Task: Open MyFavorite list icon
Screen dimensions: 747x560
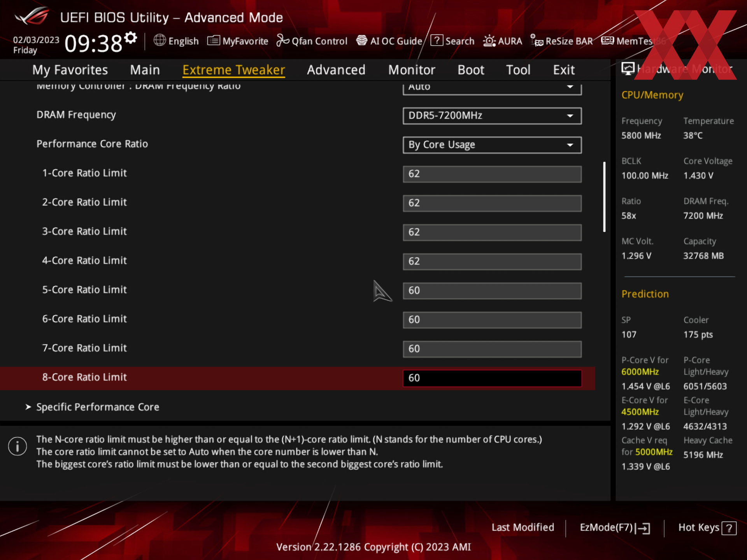Action: tap(214, 40)
